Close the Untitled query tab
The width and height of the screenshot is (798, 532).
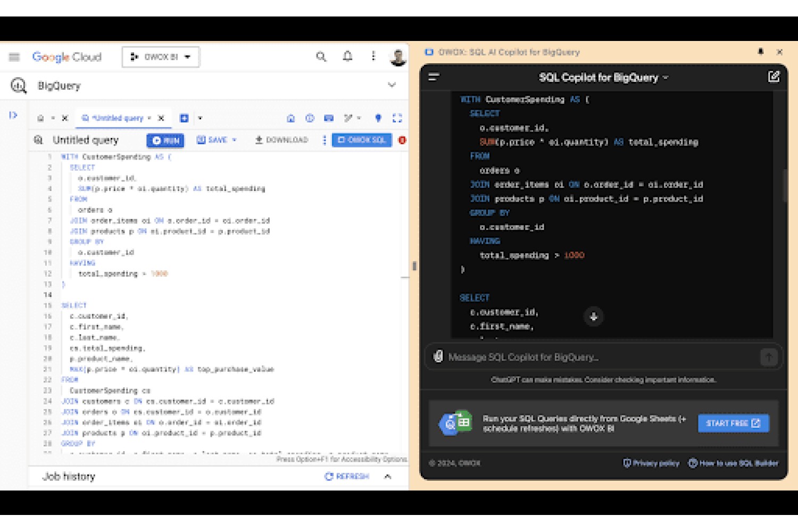click(x=161, y=118)
